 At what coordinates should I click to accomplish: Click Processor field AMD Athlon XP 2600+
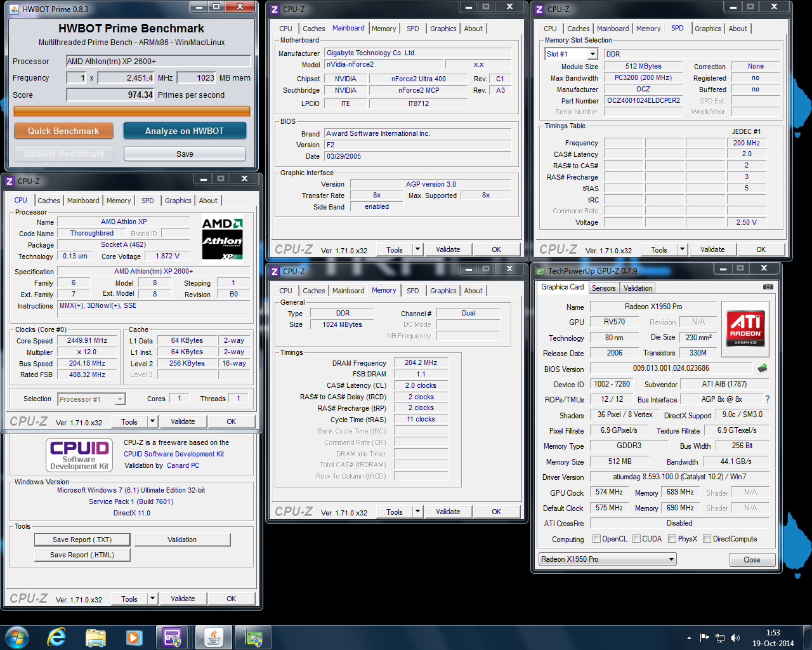coord(159,61)
